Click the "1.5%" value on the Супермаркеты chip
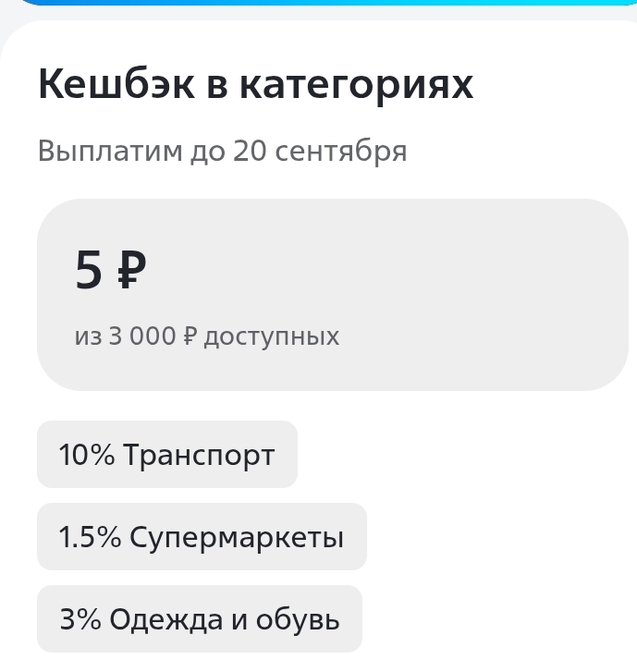This screenshot has width=637, height=672. 89,537
